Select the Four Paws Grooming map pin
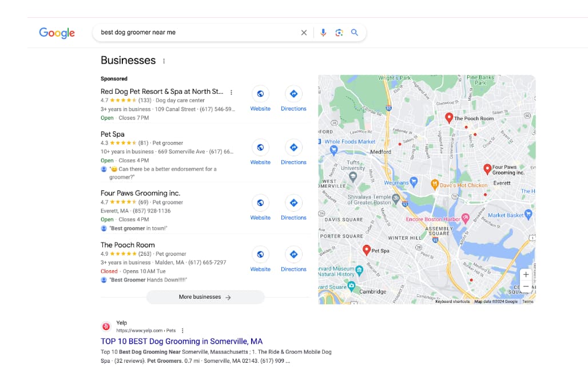This screenshot has width=588, height=380. [487, 169]
